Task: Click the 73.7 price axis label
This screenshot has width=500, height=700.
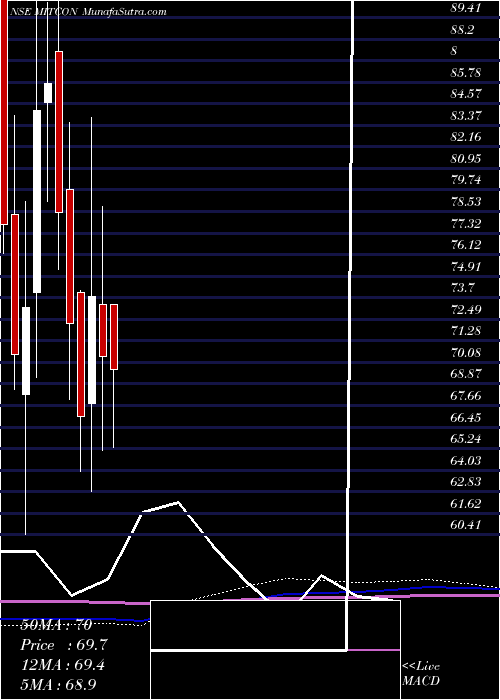Action: (462, 288)
